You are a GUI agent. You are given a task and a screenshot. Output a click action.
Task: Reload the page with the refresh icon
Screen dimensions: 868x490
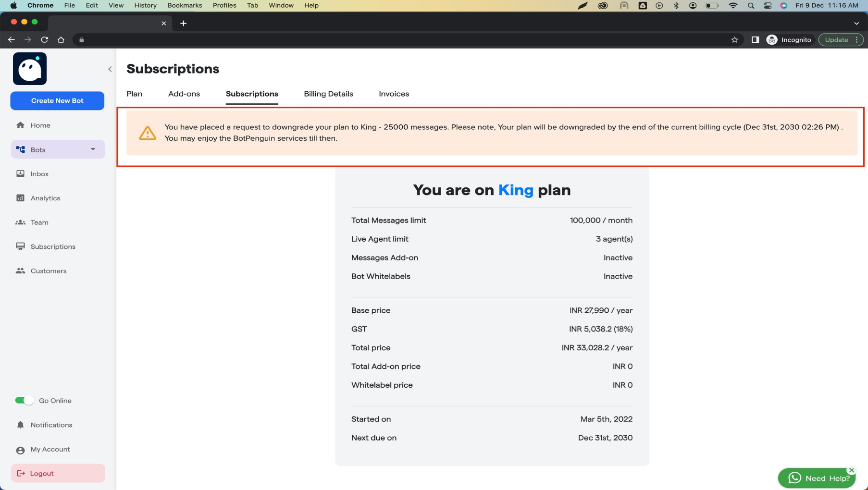click(44, 40)
